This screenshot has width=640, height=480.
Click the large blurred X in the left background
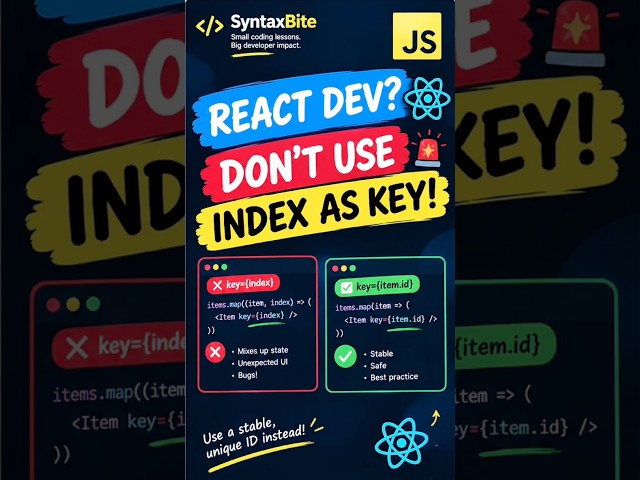coord(77,348)
